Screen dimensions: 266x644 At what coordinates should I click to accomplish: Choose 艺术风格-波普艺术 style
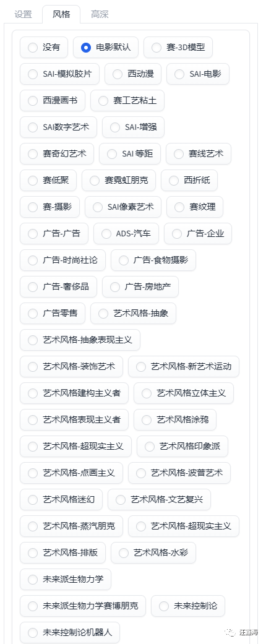pyautogui.click(x=179, y=473)
